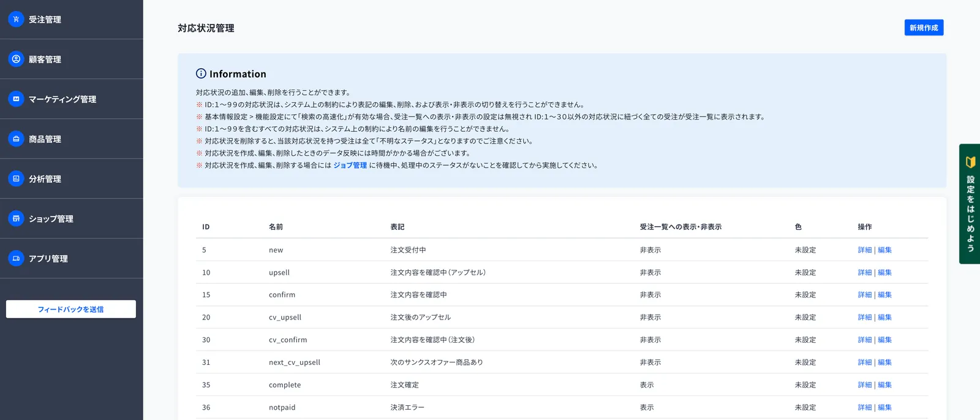
Task: Open 詳細 for the next_cv_upsell row
Action: tap(865, 362)
